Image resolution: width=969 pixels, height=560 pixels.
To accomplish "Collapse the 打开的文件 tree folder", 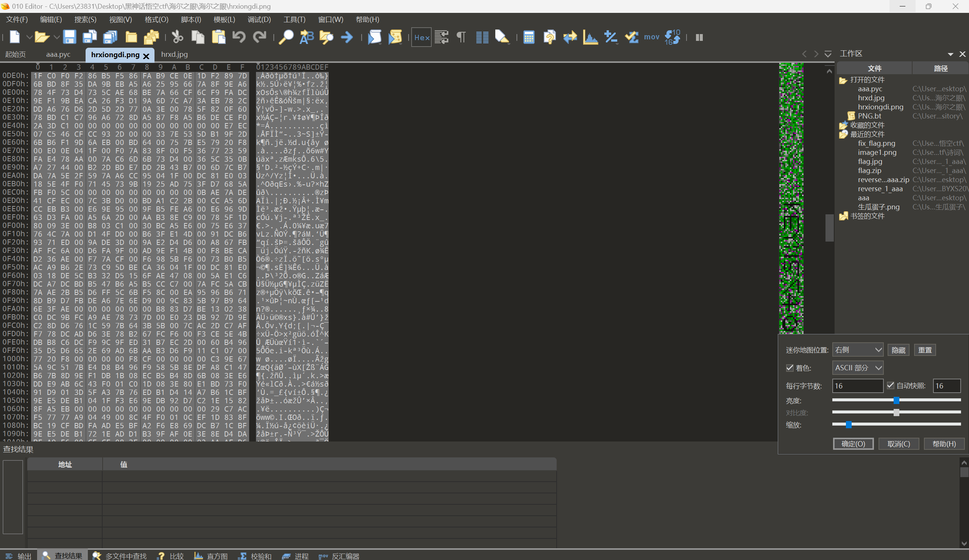I will tap(843, 80).
